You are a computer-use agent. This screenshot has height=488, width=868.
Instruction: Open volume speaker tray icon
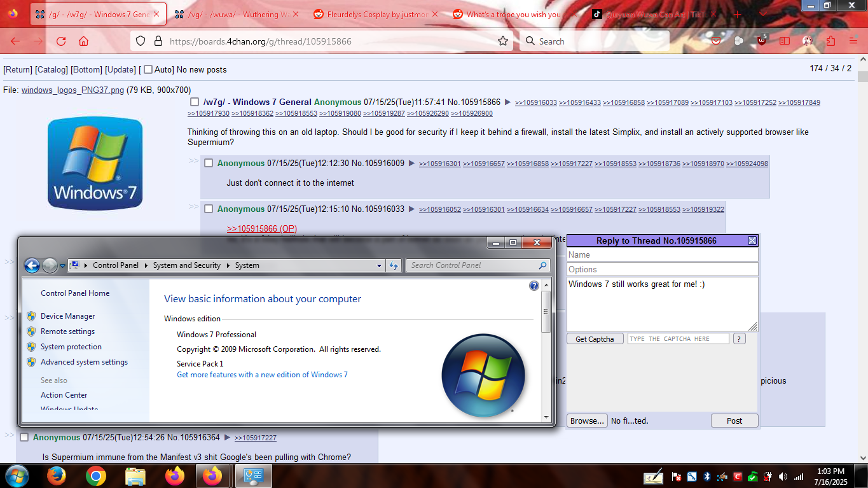click(783, 477)
